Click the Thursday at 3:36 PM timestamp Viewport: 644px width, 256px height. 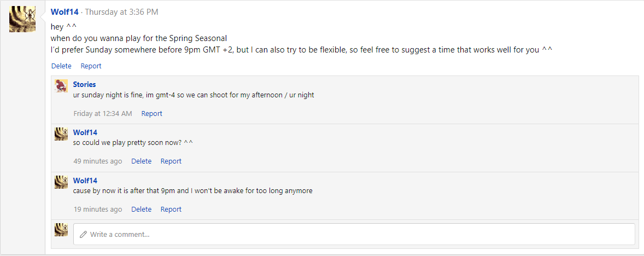click(121, 12)
